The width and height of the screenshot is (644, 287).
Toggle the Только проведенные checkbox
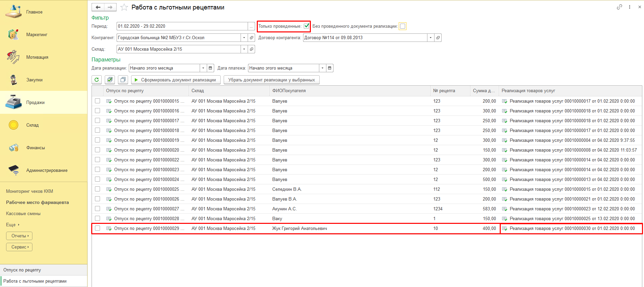tap(306, 26)
